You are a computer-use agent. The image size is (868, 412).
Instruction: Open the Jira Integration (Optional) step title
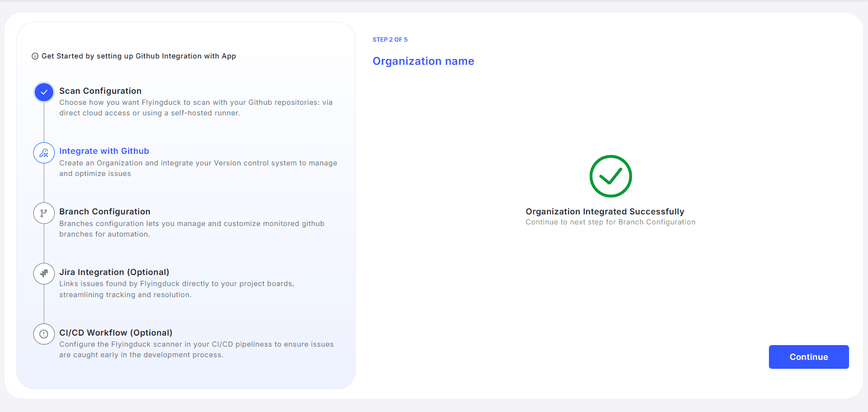pos(114,272)
